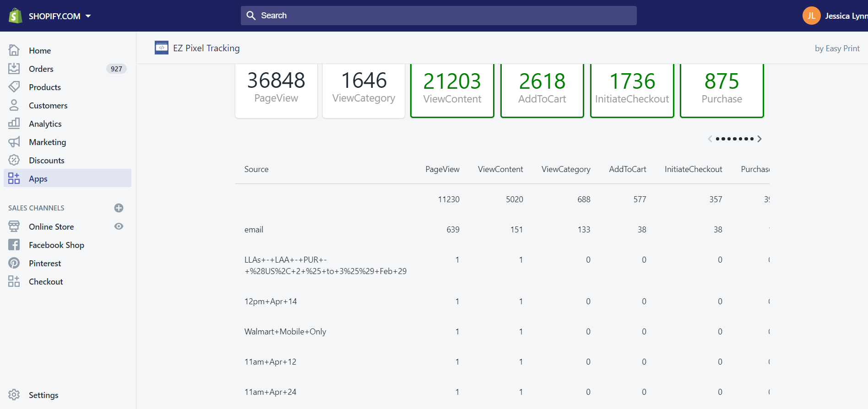This screenshot has width=868, height=409.
Task: Open Settings with the gear icon
Action: [x=14, y=395]
